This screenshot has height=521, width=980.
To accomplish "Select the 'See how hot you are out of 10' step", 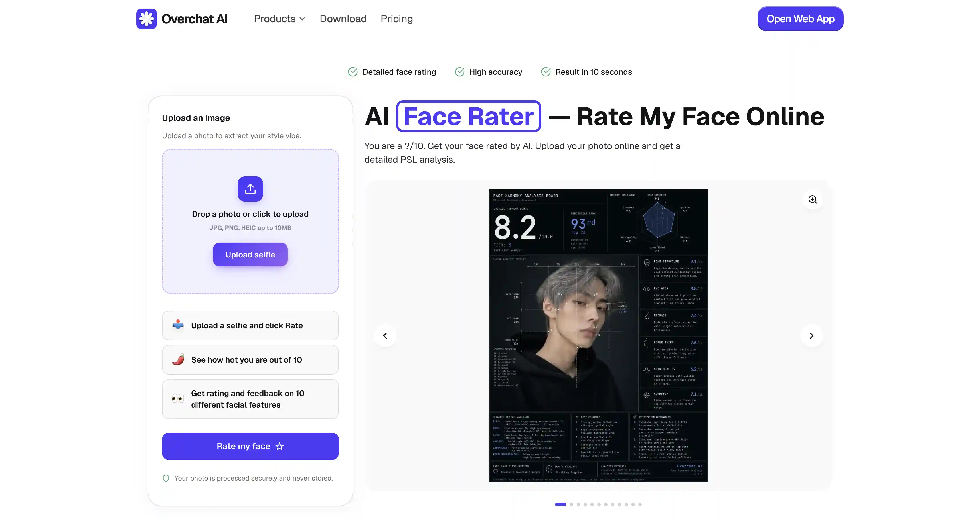I will (x=250, y=359).
